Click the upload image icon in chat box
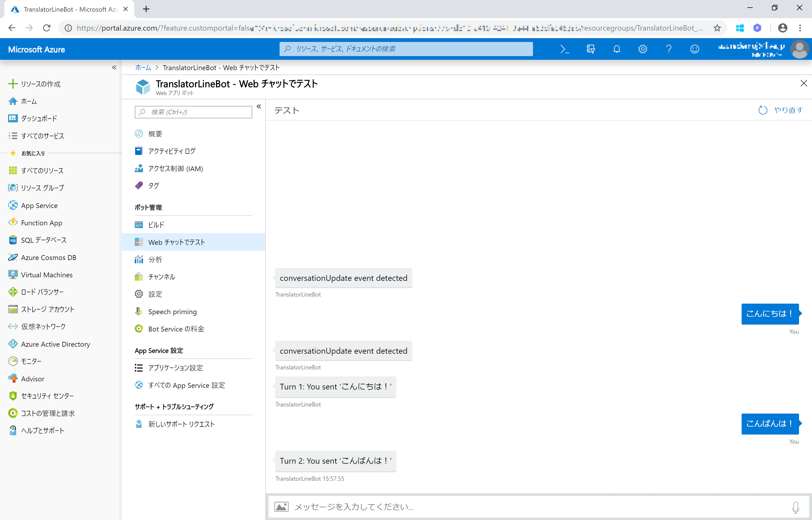The width and height of the screenshot is (812, 520). [x=281, y=506]
